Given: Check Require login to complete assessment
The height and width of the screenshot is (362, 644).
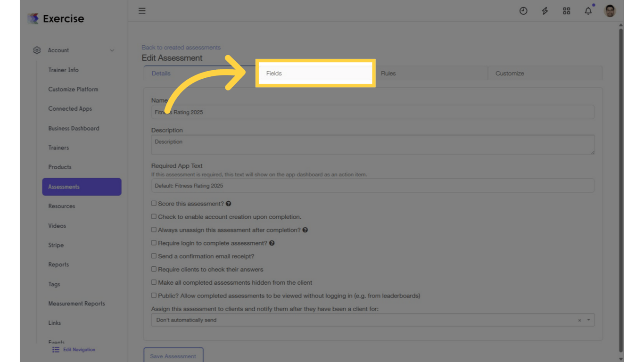Looking at the screenshot, I should tap(154, 243).
